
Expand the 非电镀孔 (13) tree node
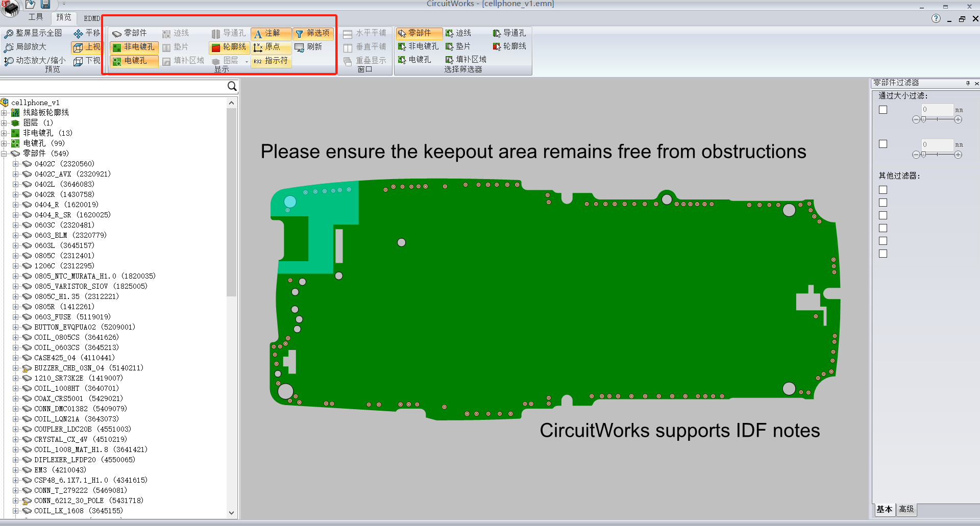(4, 133)
